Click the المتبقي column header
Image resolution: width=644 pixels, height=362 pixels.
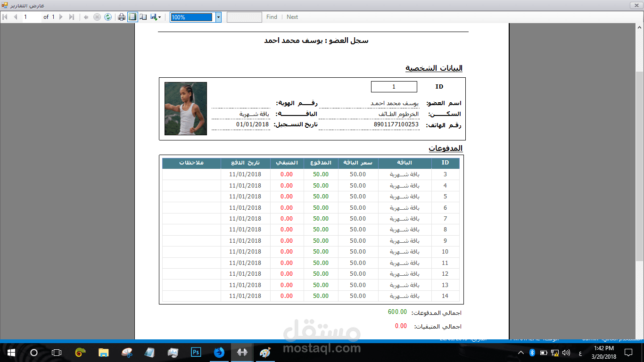coord(287,163)
